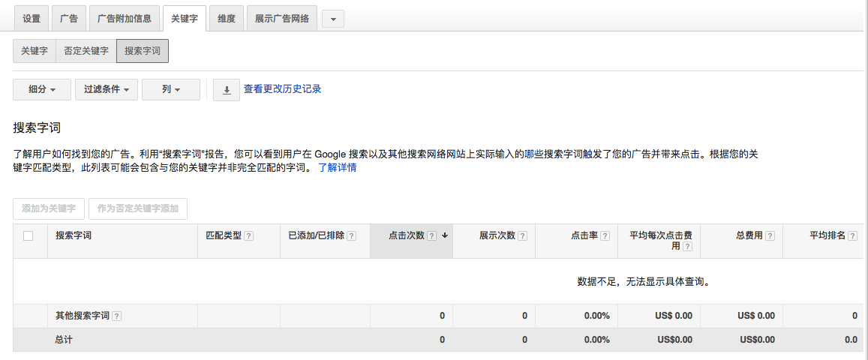This screenshot has height=360, width=868.
Task: Open the 列 columns dropdown
Action: point(171,90)
